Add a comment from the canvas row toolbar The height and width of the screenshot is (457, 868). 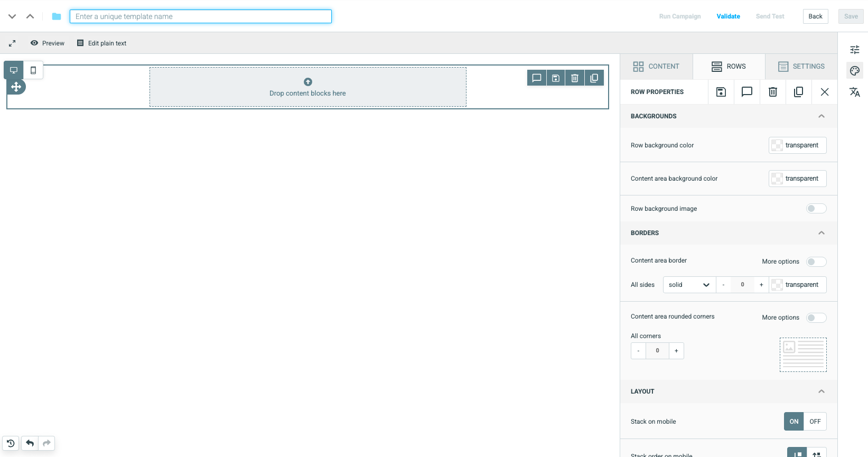click(537, 78)
